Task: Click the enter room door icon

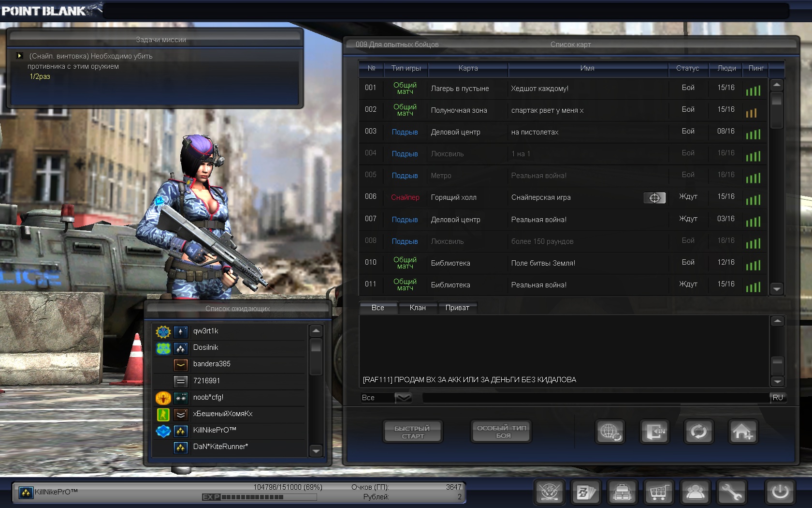Action: tap(654, 432)
